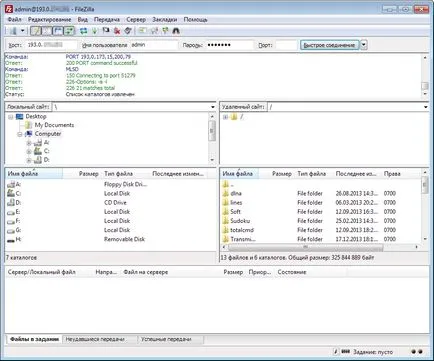Viewport: 434px width, 361px height.
Task: Open the Помощь menu
Action: pos(195,20)
